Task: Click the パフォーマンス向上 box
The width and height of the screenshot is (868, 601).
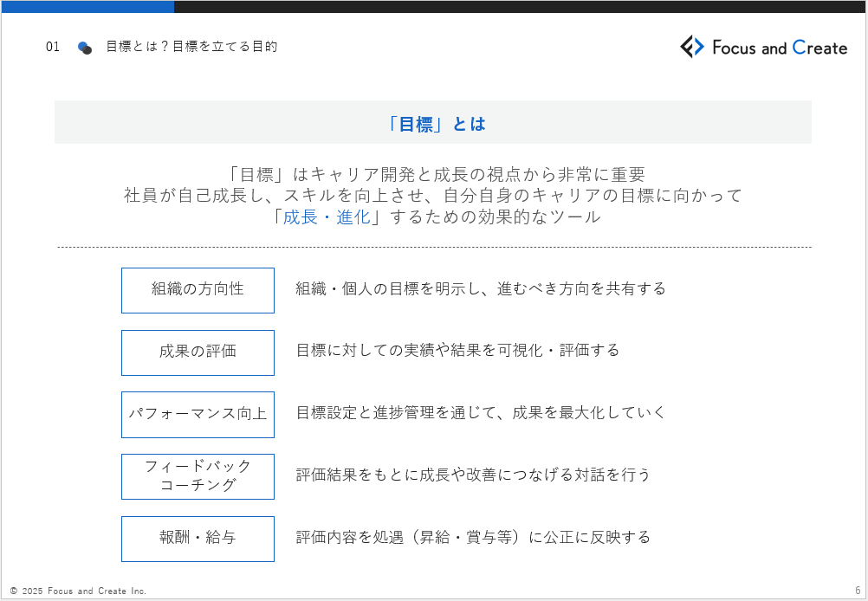Action: (198, 414)
